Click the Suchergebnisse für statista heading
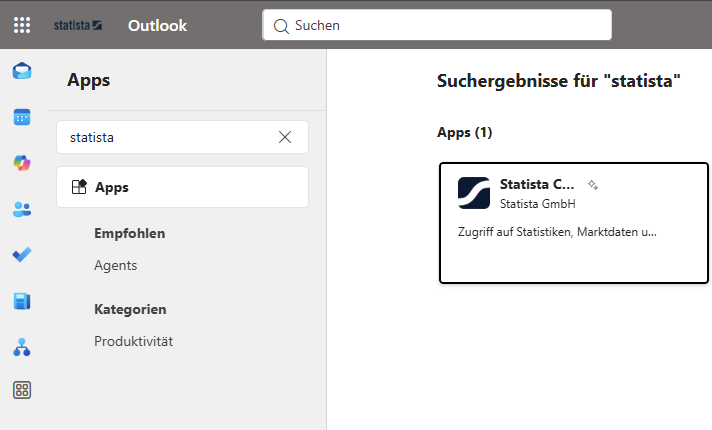Viewport: 712px width, 430px height. pos(559,81)
